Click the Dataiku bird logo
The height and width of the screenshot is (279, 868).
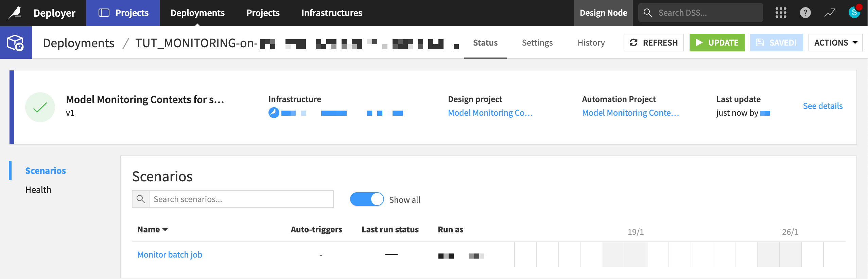click(x=15, y=13)
